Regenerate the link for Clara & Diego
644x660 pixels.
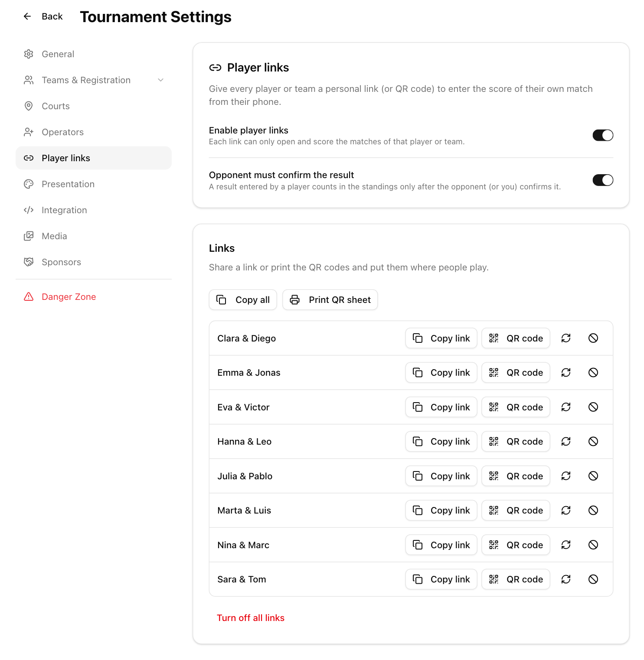(566, 338)
